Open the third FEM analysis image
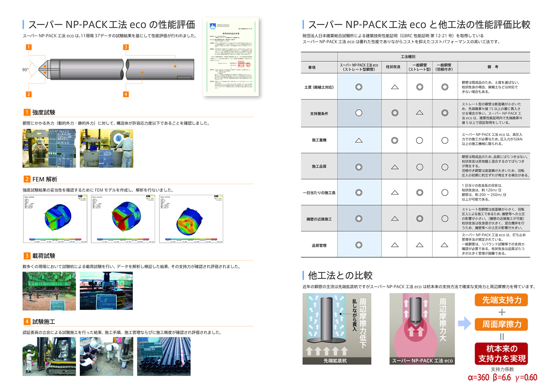 pyautogui.click(x=191, y=219)
